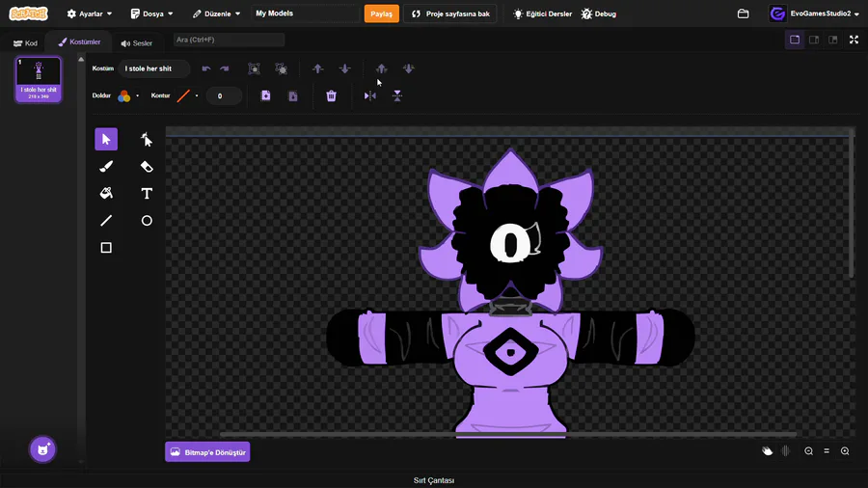Bring selection to front
This screenshot has height=488, width=868.
coord(381,68)
